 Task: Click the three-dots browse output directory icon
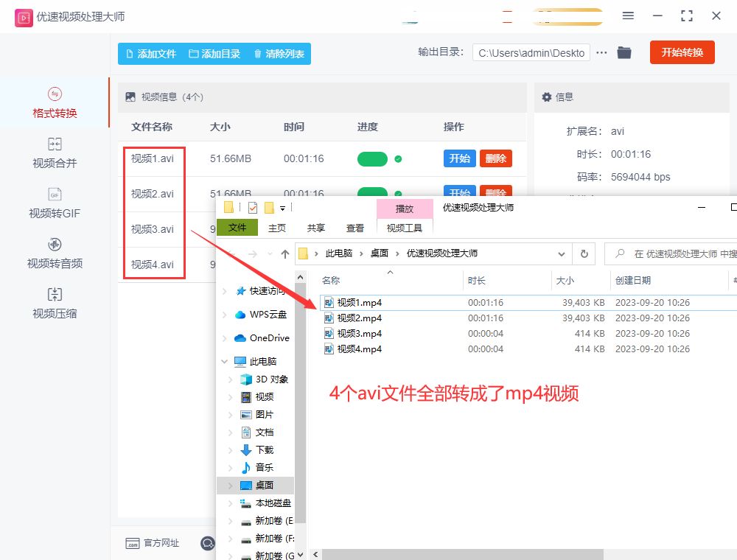pos(601,52)
